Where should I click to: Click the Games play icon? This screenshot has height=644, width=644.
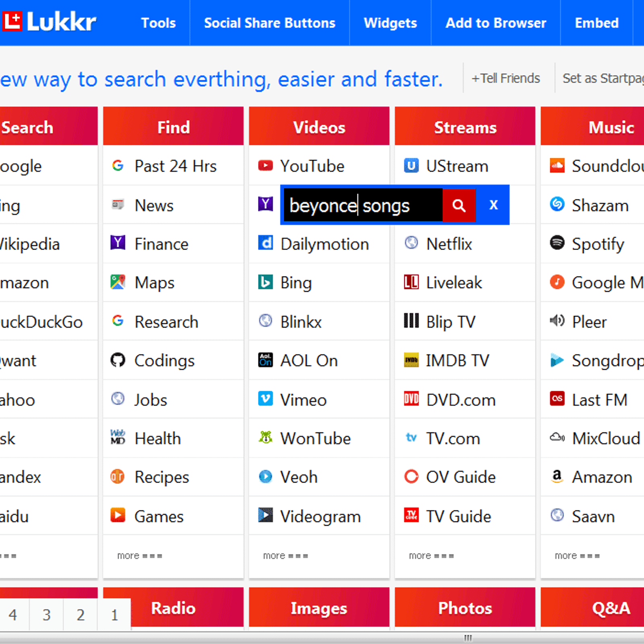118,515
